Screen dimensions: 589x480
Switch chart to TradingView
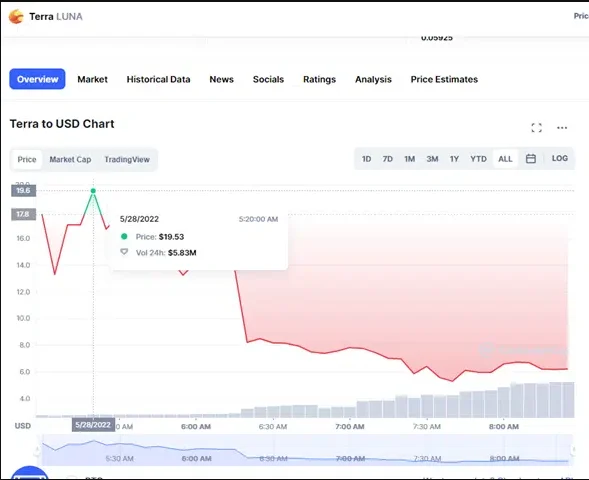tap(127, 159)
